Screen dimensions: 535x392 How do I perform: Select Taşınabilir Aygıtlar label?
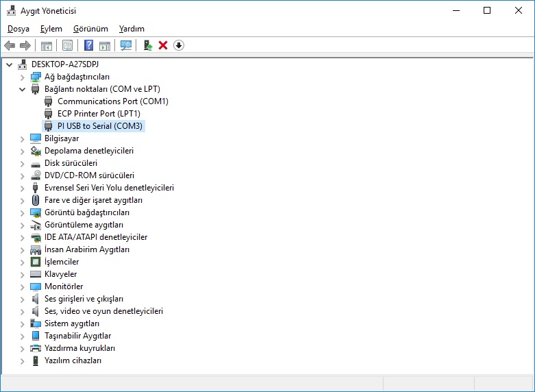pos(78,336)
